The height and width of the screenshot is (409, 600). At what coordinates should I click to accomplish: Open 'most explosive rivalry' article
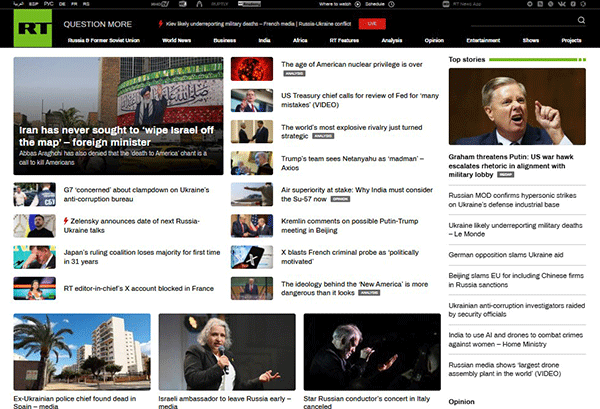pyautogui.click(x=352, y=132)
